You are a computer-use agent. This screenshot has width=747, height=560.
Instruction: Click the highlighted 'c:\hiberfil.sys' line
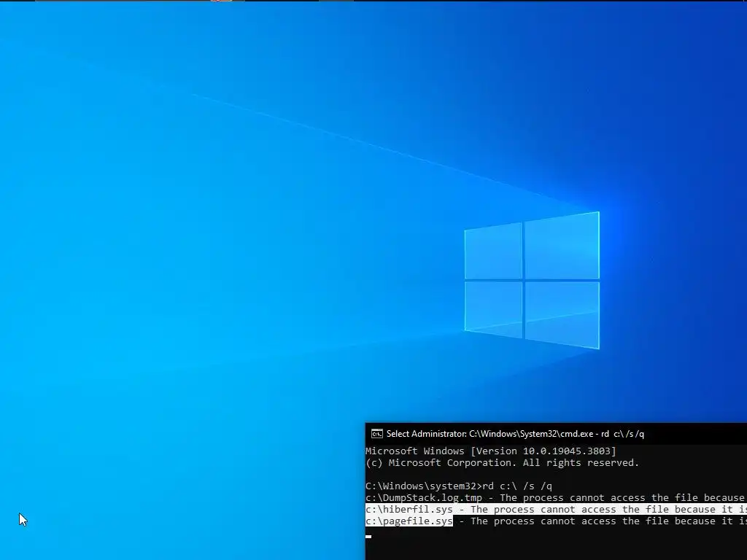click(x=556, y=510)
